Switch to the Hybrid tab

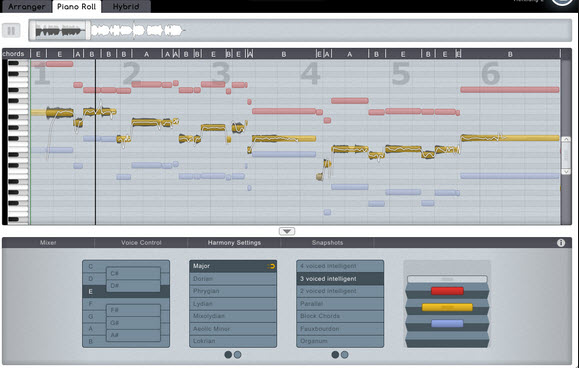126,7
